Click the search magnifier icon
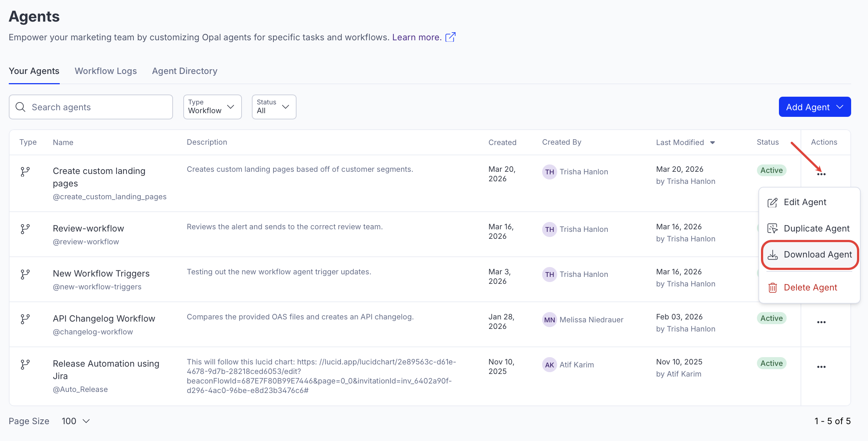The image size is (868, 441). [x=21, y=107]
